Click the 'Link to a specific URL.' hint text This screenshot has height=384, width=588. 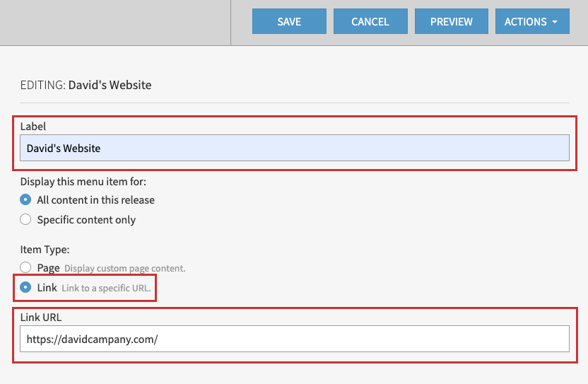[x=106, y=289]
